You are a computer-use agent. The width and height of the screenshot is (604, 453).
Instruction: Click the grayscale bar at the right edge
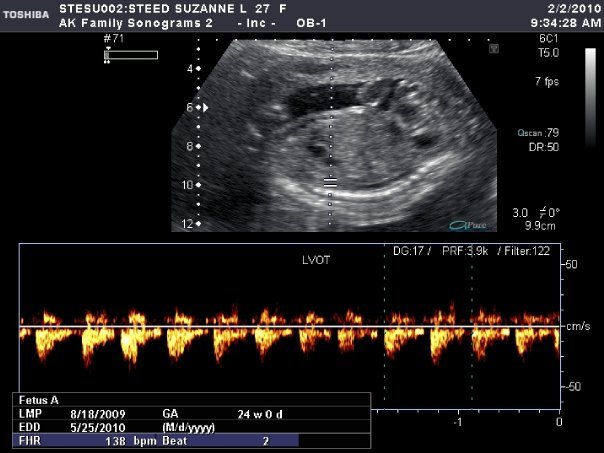[x=590, y=97]
